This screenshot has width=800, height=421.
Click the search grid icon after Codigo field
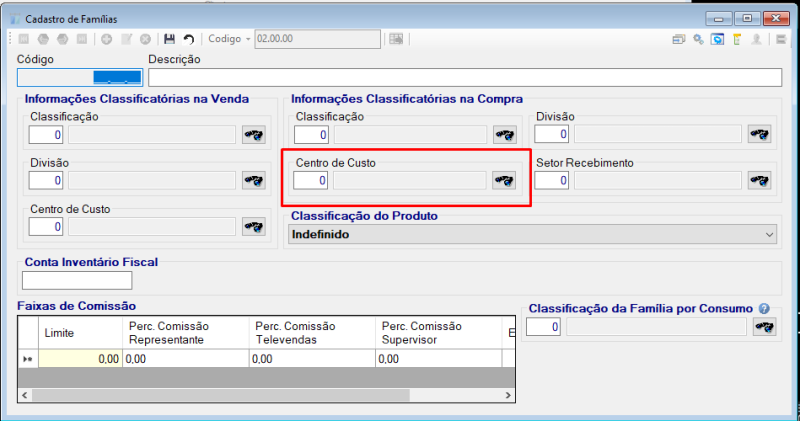(396, 39)
